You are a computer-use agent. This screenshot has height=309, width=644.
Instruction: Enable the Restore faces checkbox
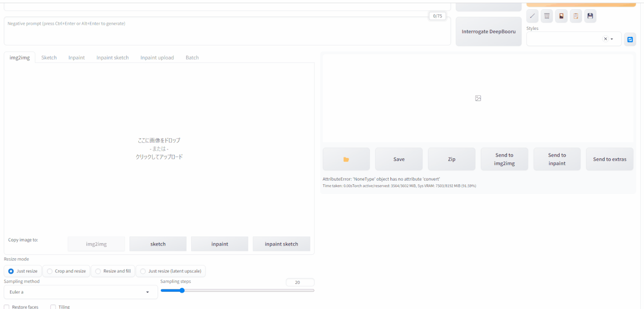tap(7, 307)
